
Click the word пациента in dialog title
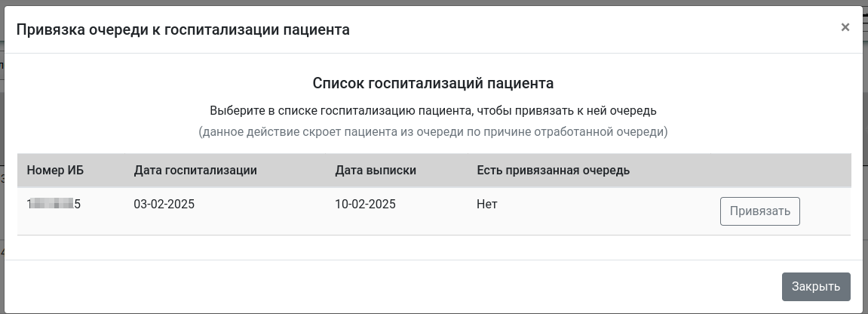[316, 30]
